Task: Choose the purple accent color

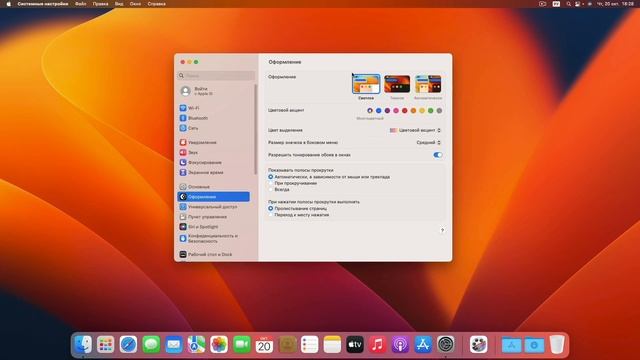Action: (387, 111)
